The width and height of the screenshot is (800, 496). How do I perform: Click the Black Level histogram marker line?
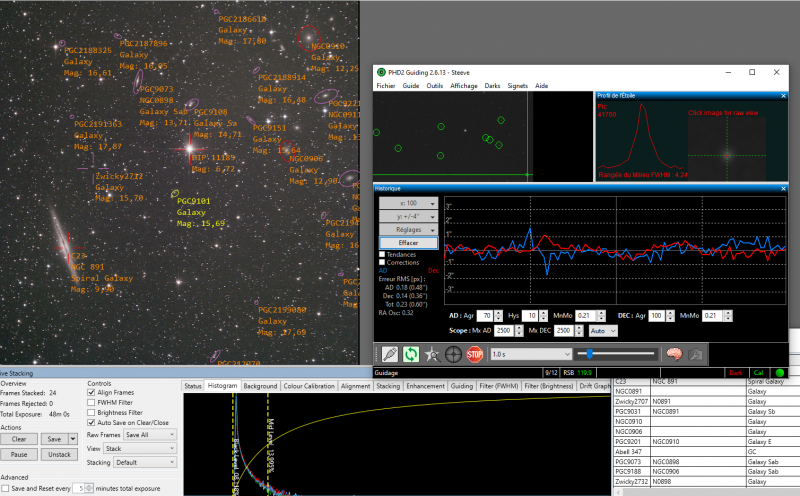click(233, 444)
